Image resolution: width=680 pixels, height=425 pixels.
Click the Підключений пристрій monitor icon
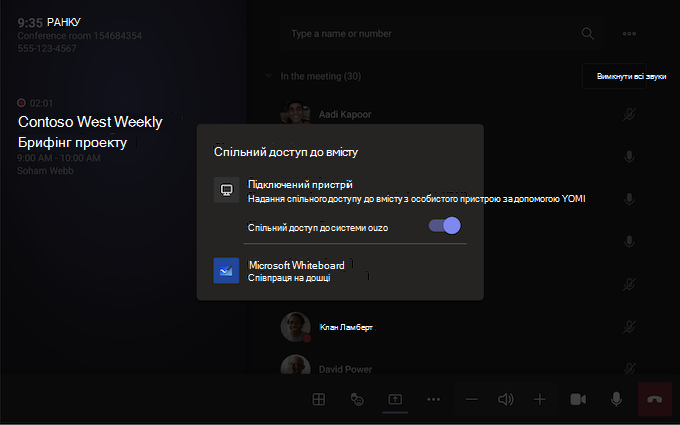[226, 190]
